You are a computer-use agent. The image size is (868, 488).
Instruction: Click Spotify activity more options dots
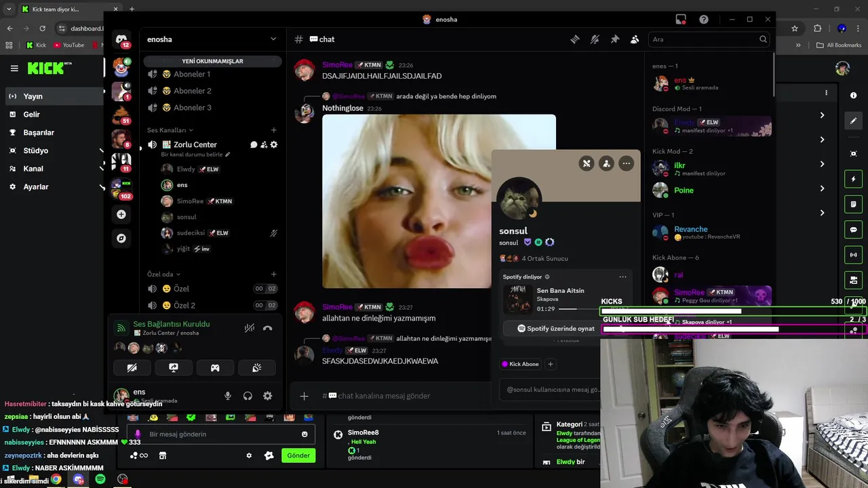coord(623,277)
